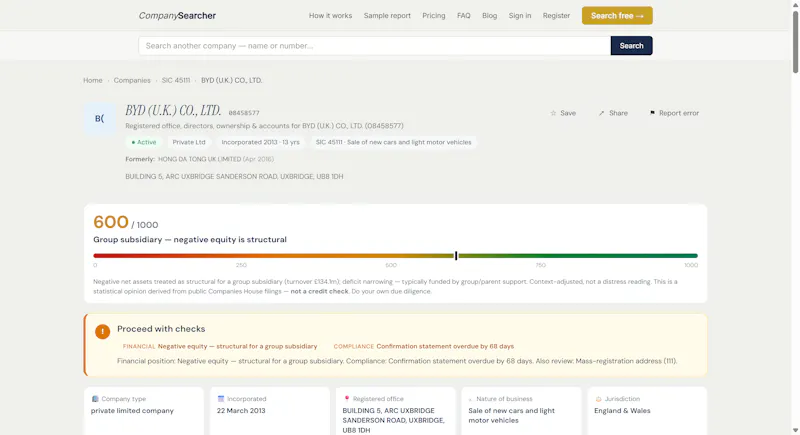Click the private limited company value
This screenshot has height=435, width=800.
coord(132,411)
